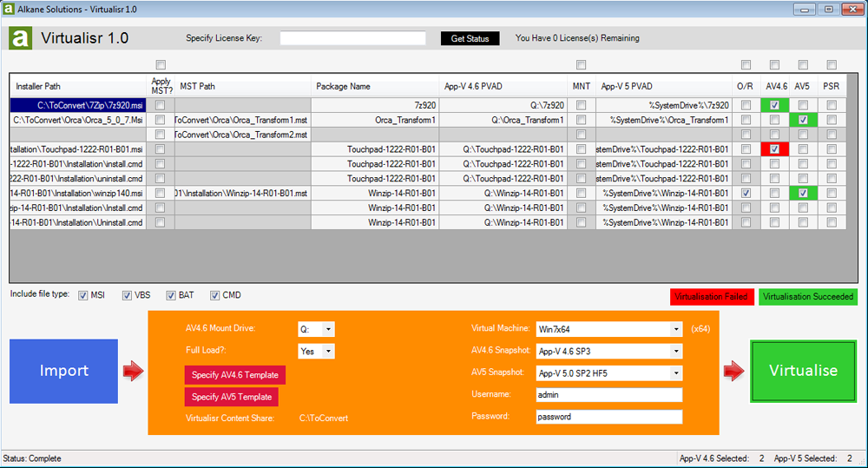Click the Username field containing admin

tap(609, 395)
